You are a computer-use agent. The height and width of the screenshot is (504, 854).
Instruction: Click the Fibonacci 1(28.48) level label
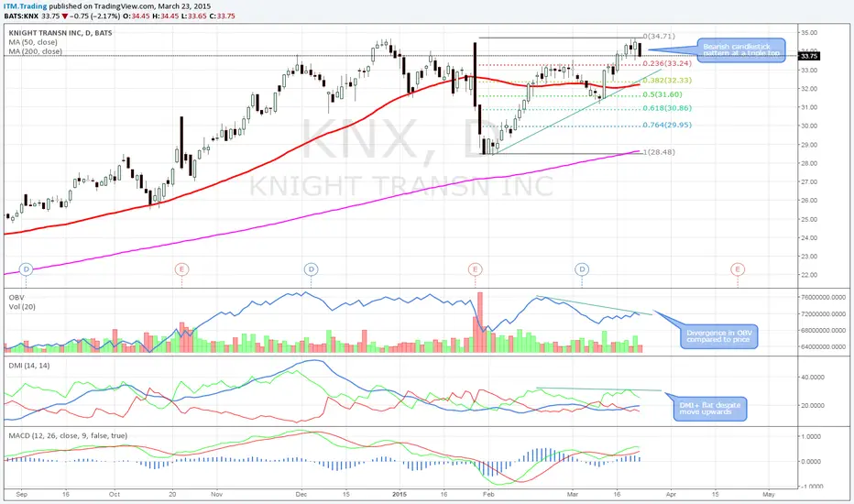tap(659, 152)
